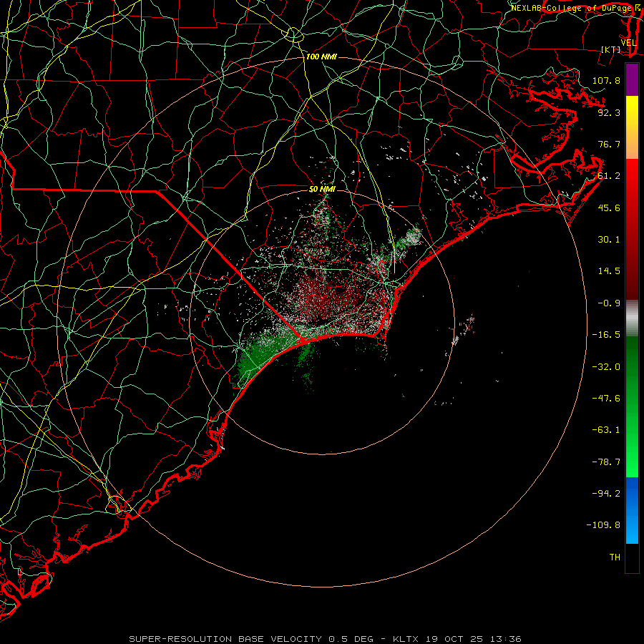Click the Super-Resolution Base Velocity caption
This screenshot has width=644, height=644.
(325, 639)
